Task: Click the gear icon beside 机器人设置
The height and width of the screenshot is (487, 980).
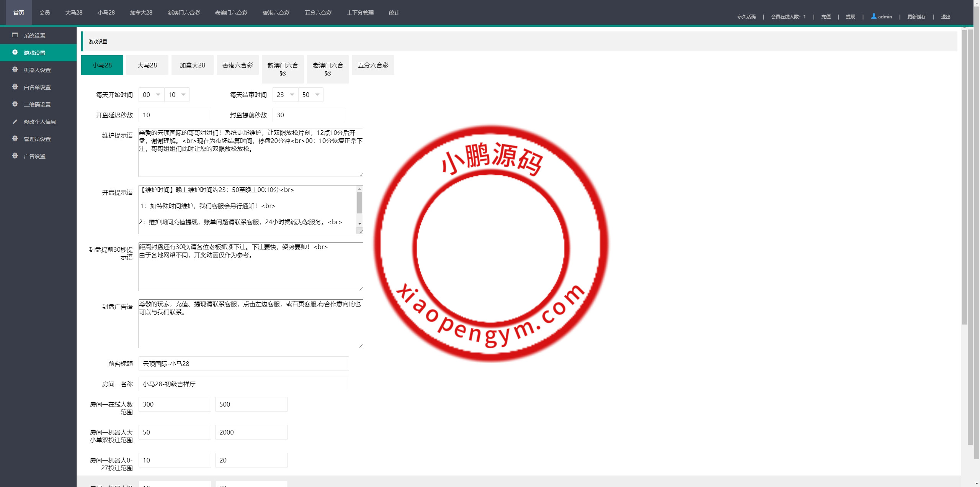Action: pyautogui.click(x=15, y=70)
